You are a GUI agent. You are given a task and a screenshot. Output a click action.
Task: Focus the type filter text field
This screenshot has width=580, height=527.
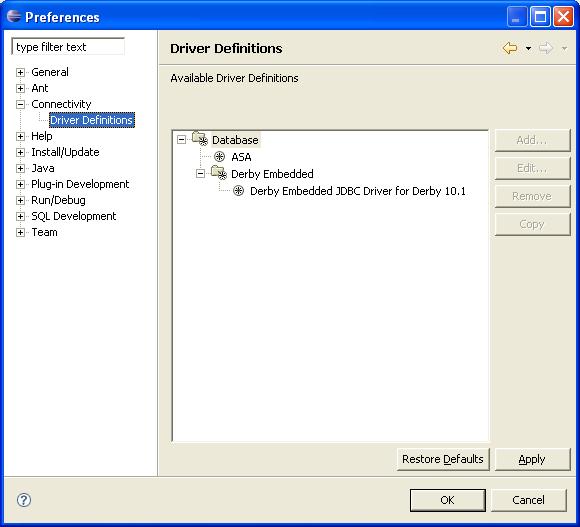[x=68, y=47]
